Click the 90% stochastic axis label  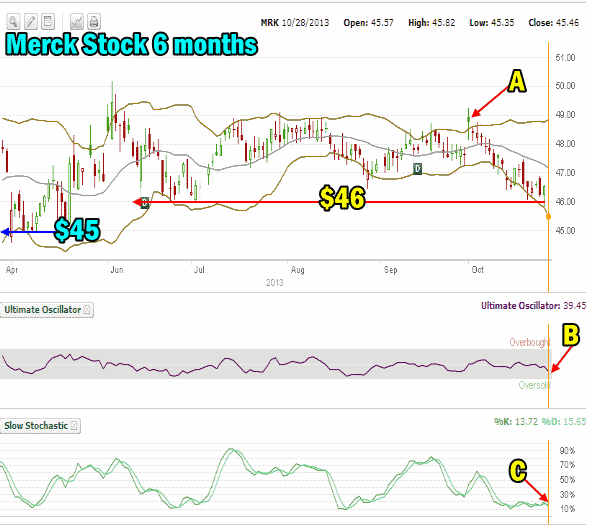tap(567, 451)
